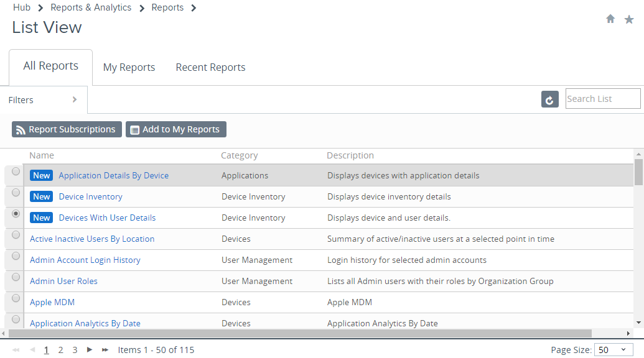This screenshot has width=644, height=358.
Task: Click the breadcrumb chevron after Reports
Action: pyautogui.click(x=194, y=8)
